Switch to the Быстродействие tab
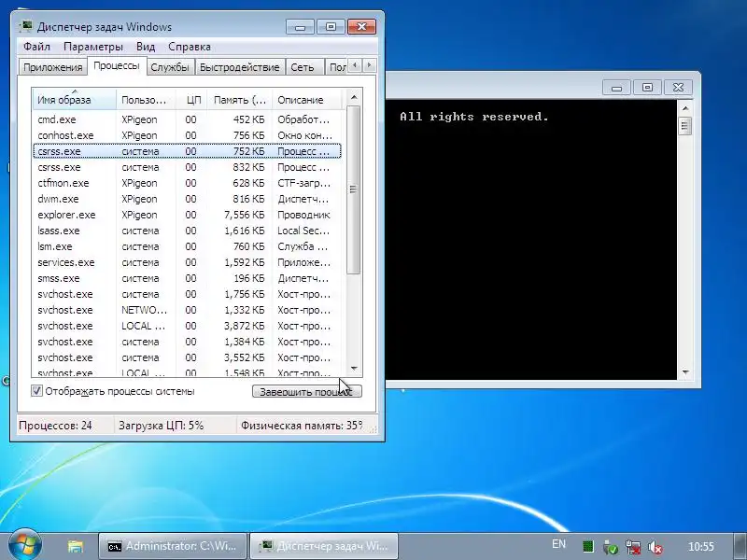 tap(239, 67)
